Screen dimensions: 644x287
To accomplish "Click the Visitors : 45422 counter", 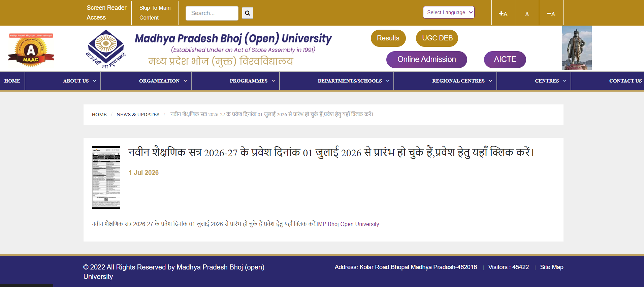I will click(x=509, y=267).
